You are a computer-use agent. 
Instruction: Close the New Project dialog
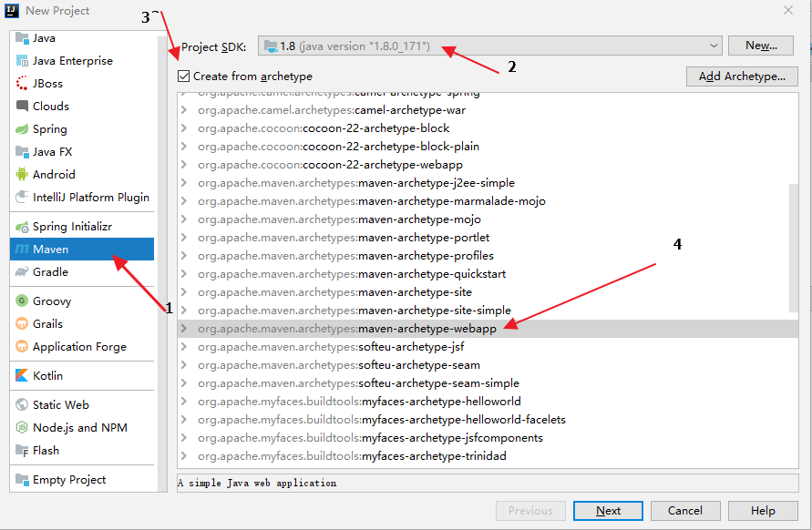click(788, 10)
